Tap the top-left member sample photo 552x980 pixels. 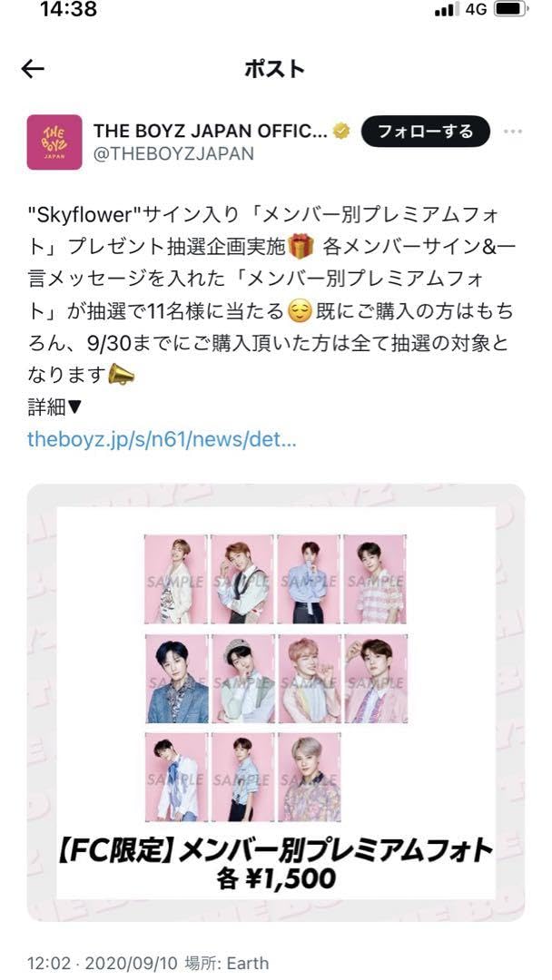tap(175, 579)
